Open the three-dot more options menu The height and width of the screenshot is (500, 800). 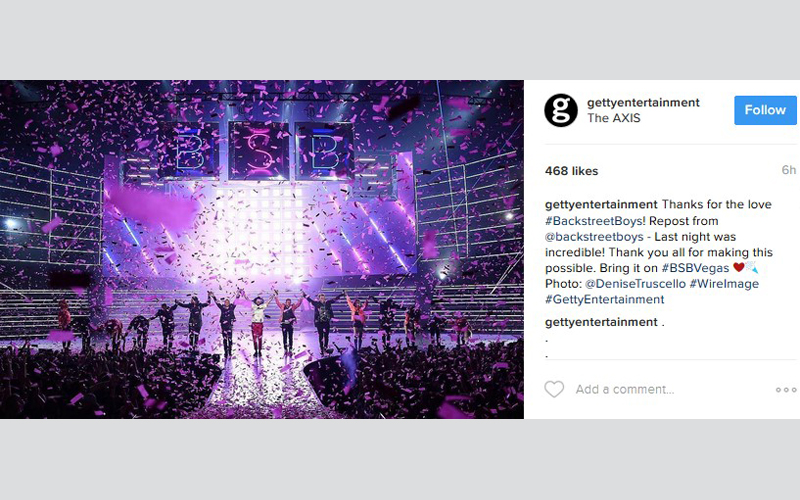pyautogui.click(x=786, y=390)
